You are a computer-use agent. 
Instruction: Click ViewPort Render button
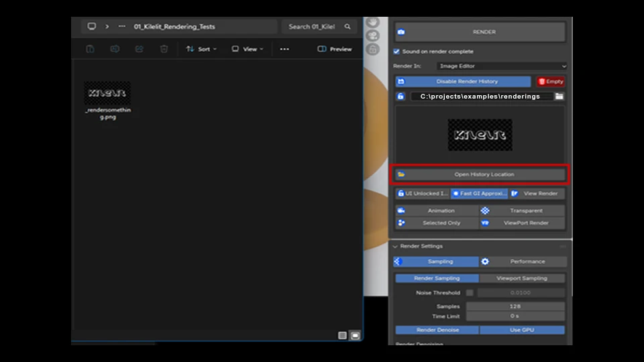pyautogui.click(x=523, y=223)
